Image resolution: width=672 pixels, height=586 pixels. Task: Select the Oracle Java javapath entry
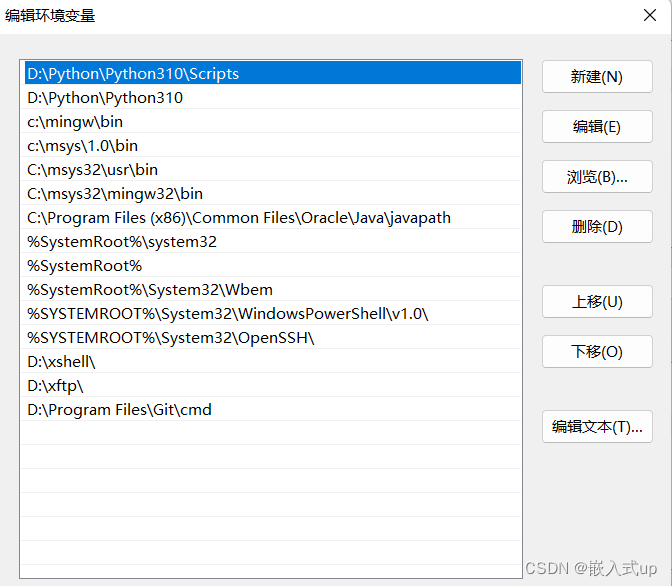point(273,217)
